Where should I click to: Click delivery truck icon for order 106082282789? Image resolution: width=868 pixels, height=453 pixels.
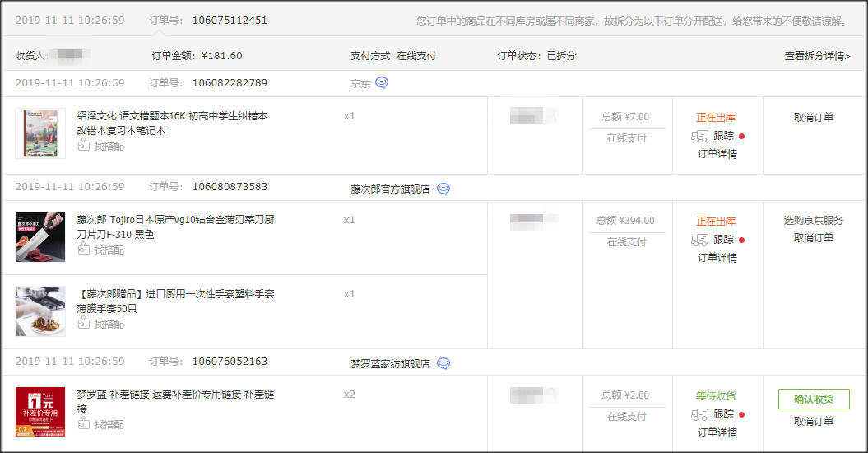(699, 136)
